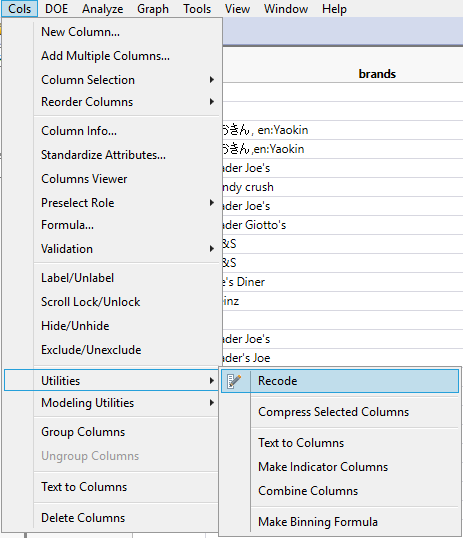Open Column Info dialog
463x538 pixels.
79,131
